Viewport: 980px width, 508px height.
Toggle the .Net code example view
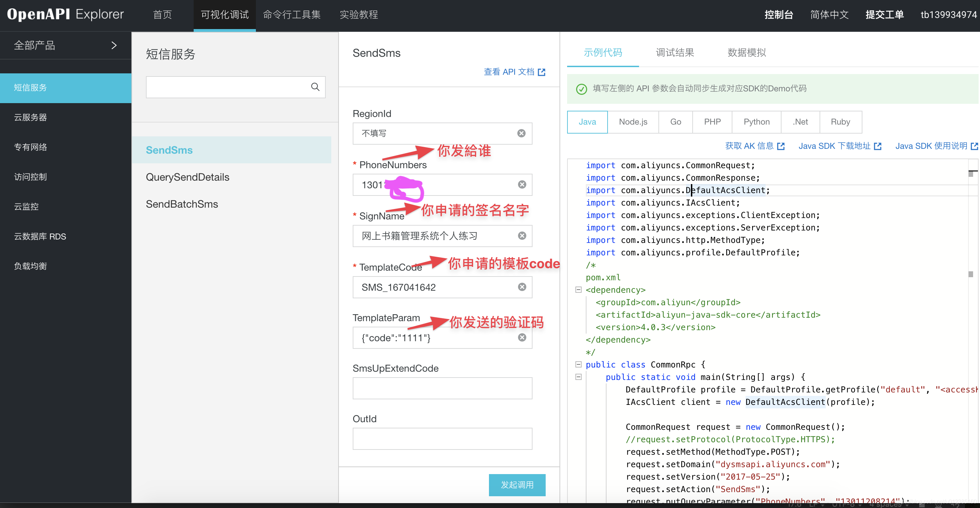point(801,122)
